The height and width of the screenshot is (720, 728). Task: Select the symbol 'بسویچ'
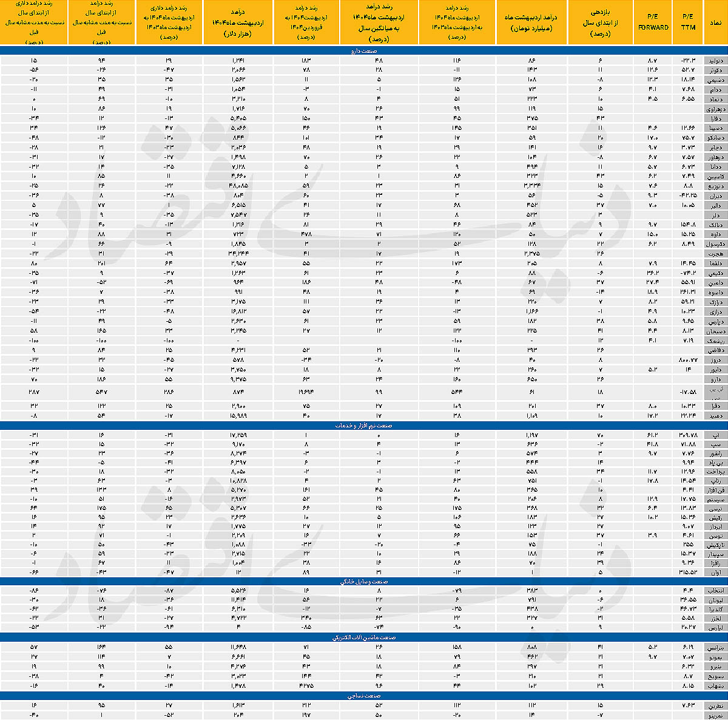[x=715, y=675]
